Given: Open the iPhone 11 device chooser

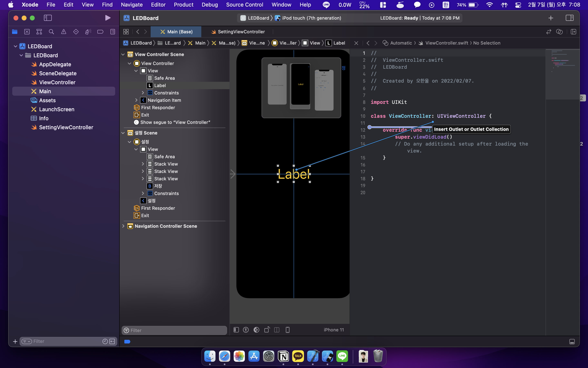Looking at the screenshot, I should tap(334, 330).
